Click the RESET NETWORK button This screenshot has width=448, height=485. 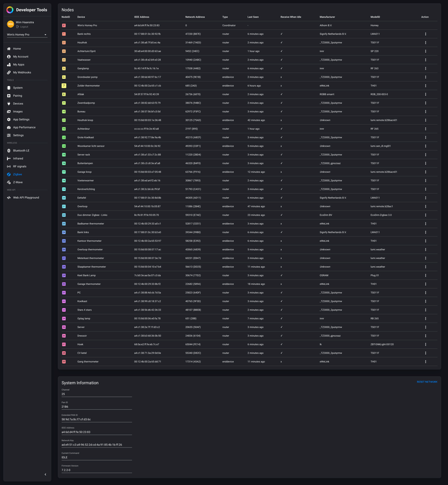427,382
